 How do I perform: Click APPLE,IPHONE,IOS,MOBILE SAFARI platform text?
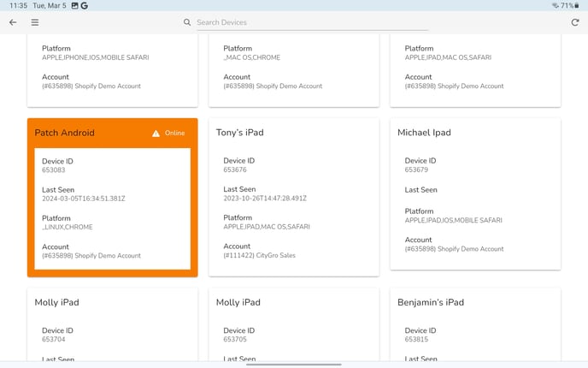click(96, 57)
